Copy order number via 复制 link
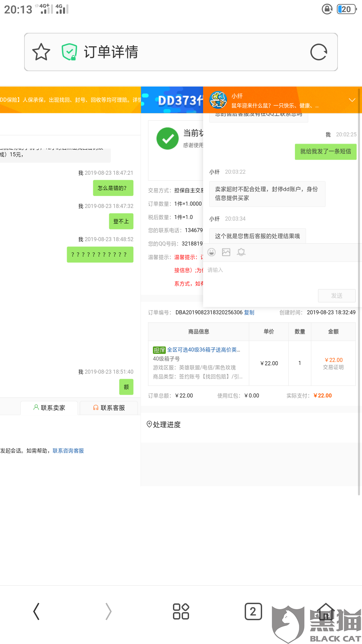Viewport: 362px width, 644px height. (x=249, y=312)
